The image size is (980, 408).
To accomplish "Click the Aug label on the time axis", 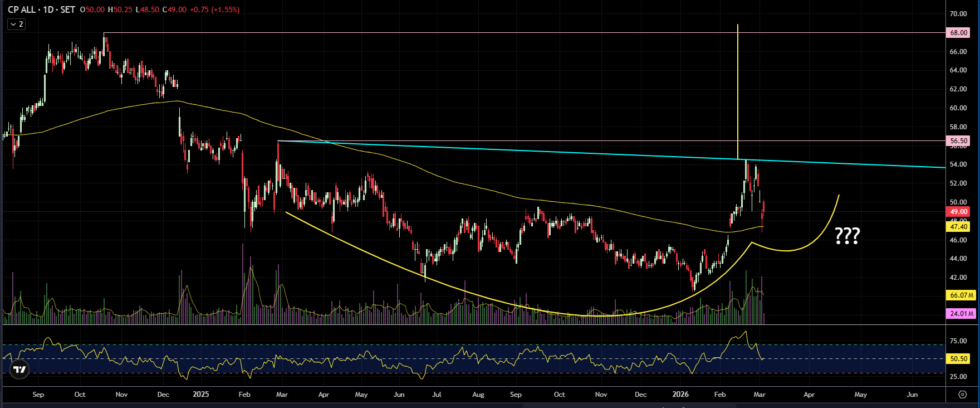I will [478, 395].
